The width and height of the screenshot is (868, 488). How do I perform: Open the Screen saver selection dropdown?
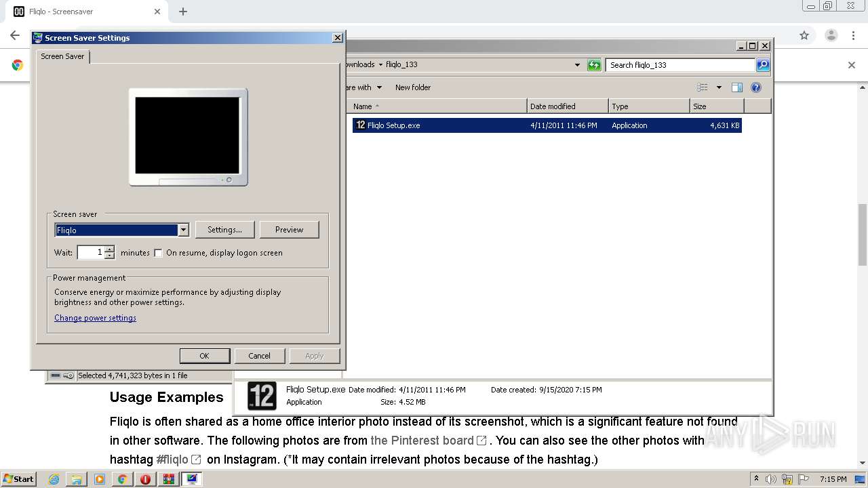(183, 230)
